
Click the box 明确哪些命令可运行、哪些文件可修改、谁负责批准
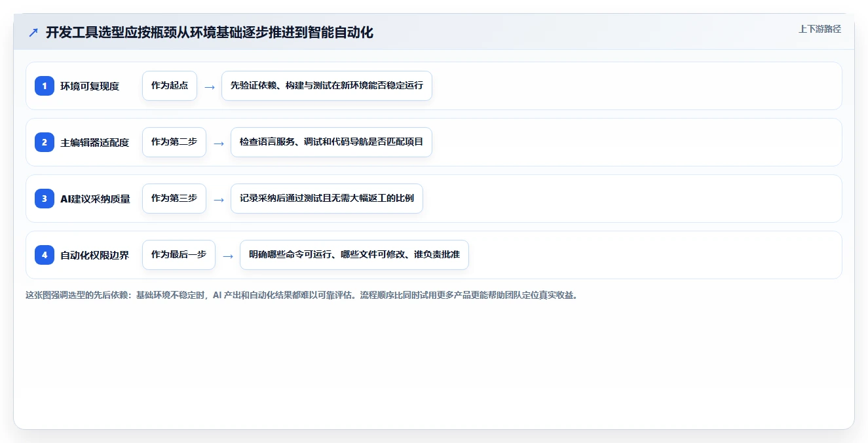pos(354,255)
